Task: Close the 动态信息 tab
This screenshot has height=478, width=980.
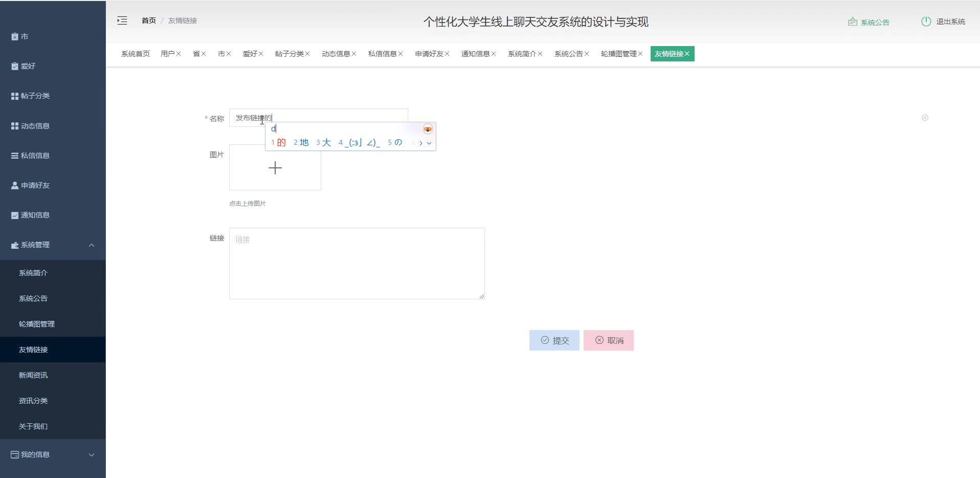Action: (354, 54)
